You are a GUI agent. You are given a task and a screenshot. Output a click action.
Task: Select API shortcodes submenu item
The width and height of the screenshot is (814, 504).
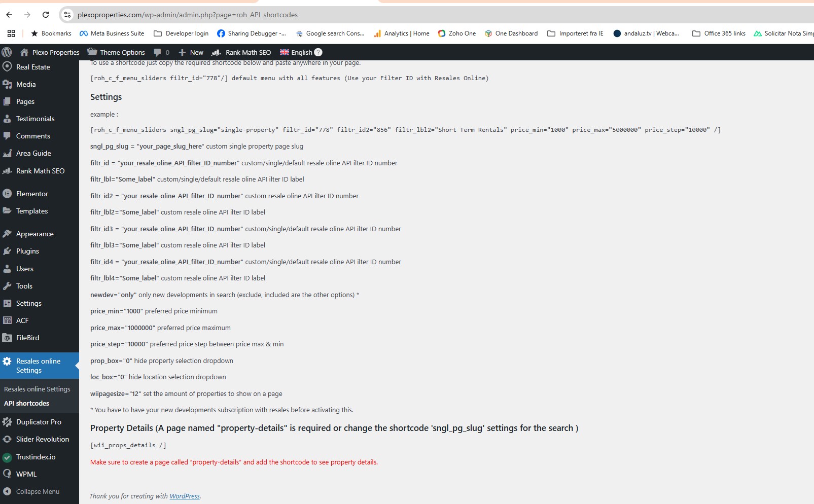[26, 403]
